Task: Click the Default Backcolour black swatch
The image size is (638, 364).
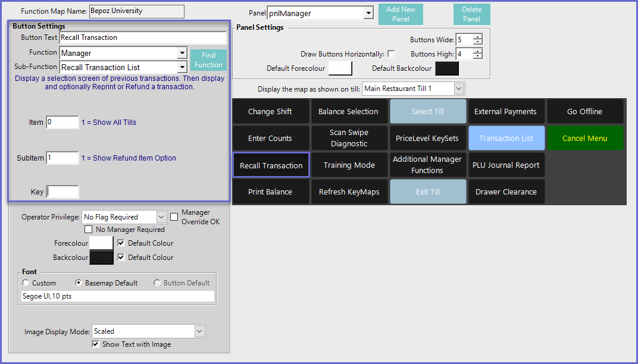Action: coord(447,68)
